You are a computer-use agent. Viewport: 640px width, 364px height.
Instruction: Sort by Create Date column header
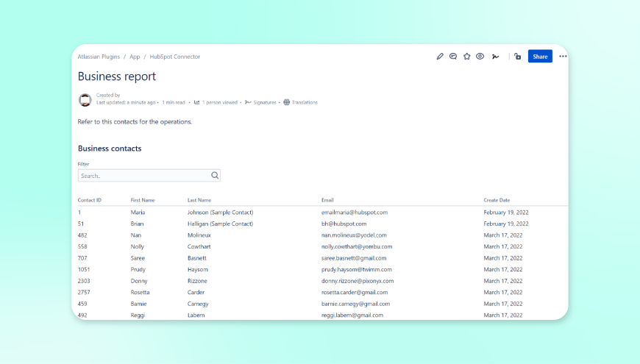[x=497, y=200]
